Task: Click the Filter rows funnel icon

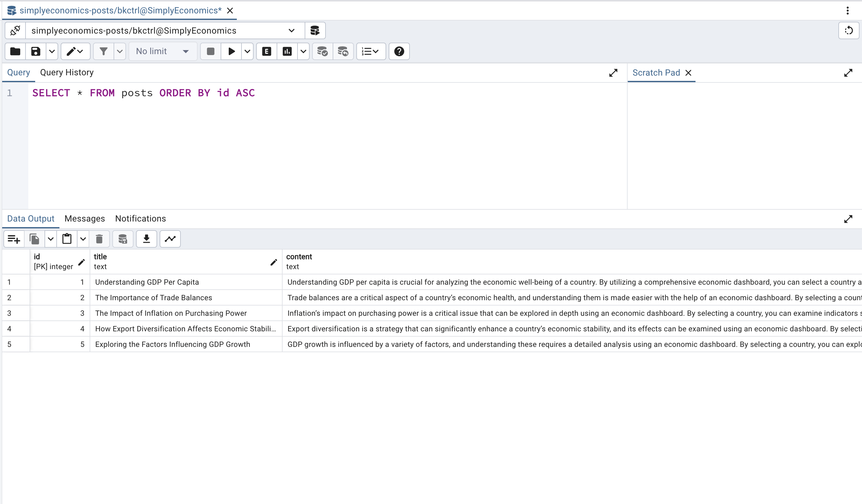Action: 103,51
